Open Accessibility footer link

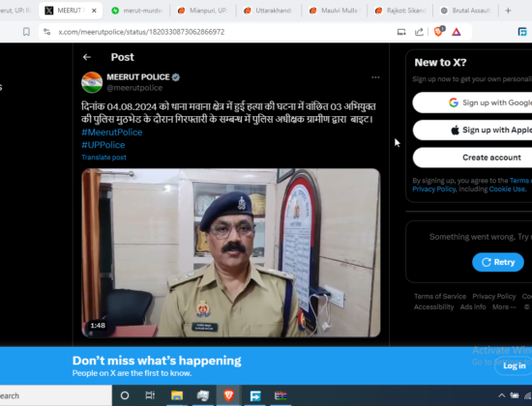(x=434, y=307)
